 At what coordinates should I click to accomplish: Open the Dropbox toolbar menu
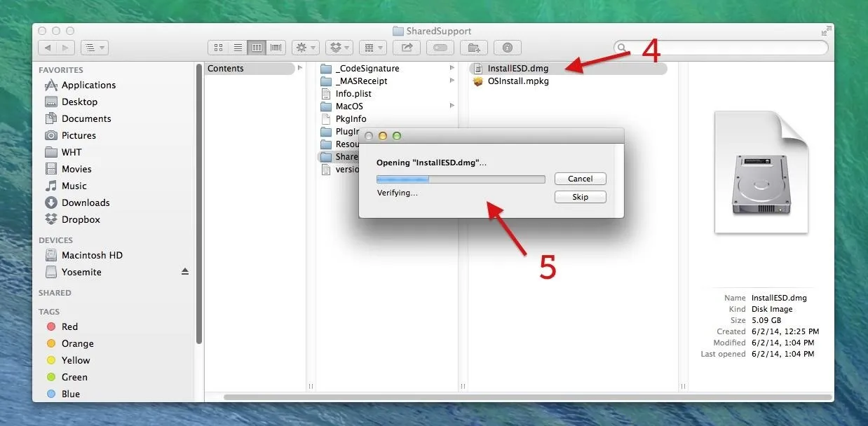[339, 48]
